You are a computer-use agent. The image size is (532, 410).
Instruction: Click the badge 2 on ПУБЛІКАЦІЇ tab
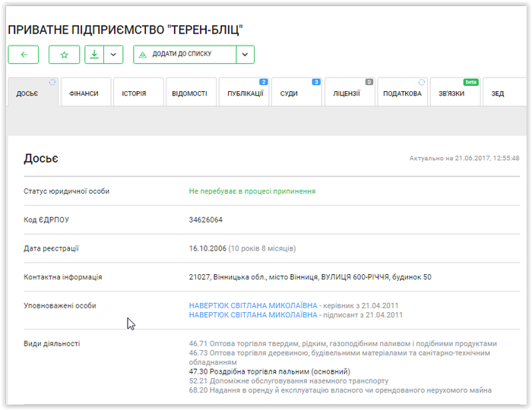coord(263,82)
